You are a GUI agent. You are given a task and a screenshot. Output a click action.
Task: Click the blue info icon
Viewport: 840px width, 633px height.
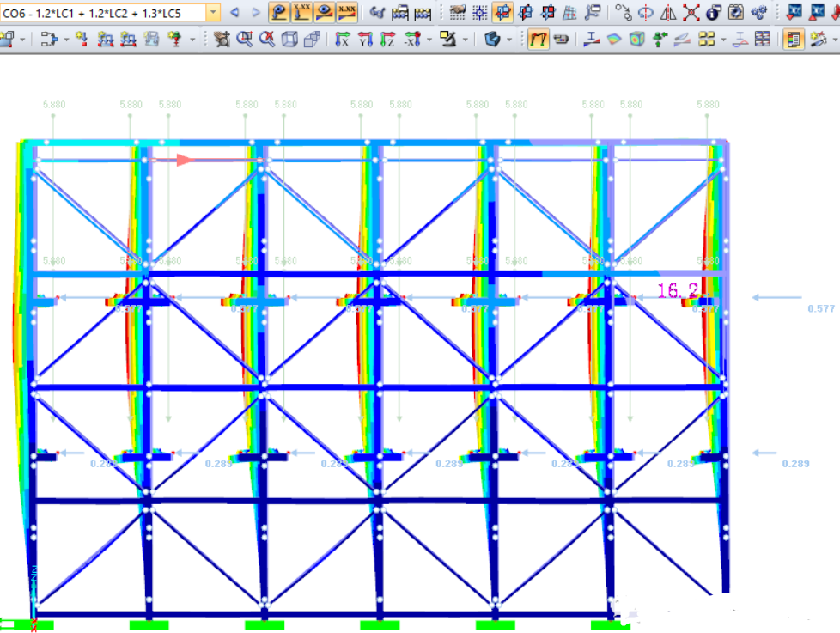714,13
